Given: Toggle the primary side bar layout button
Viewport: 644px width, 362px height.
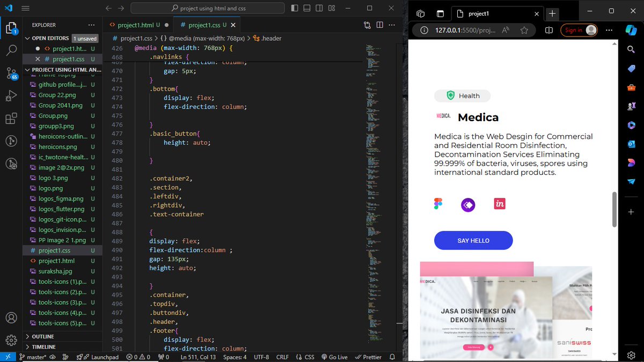Looking at the screenshot, I should click(x=295, y=9).
